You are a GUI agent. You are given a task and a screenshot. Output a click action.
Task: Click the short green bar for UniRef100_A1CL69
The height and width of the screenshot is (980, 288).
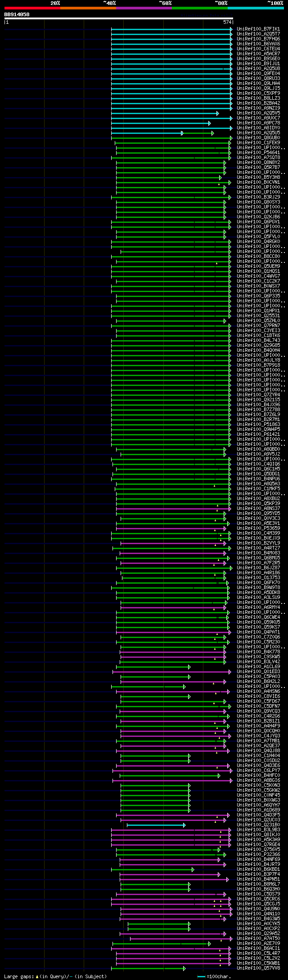pos(153,666)
